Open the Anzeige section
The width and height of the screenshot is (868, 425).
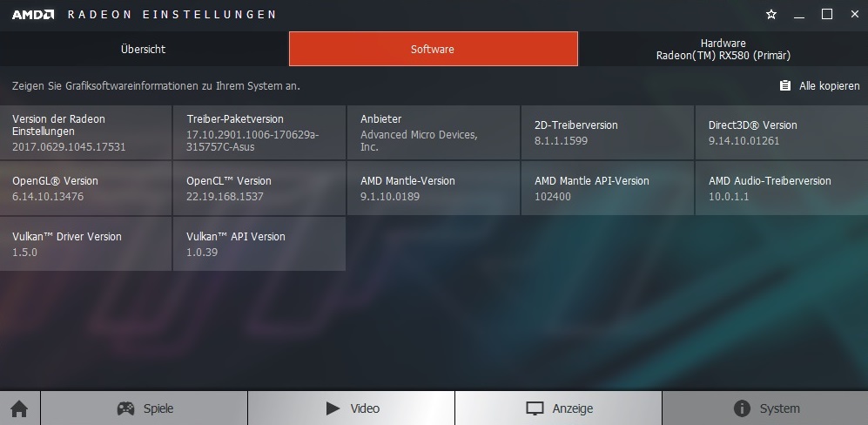point(559,408)
